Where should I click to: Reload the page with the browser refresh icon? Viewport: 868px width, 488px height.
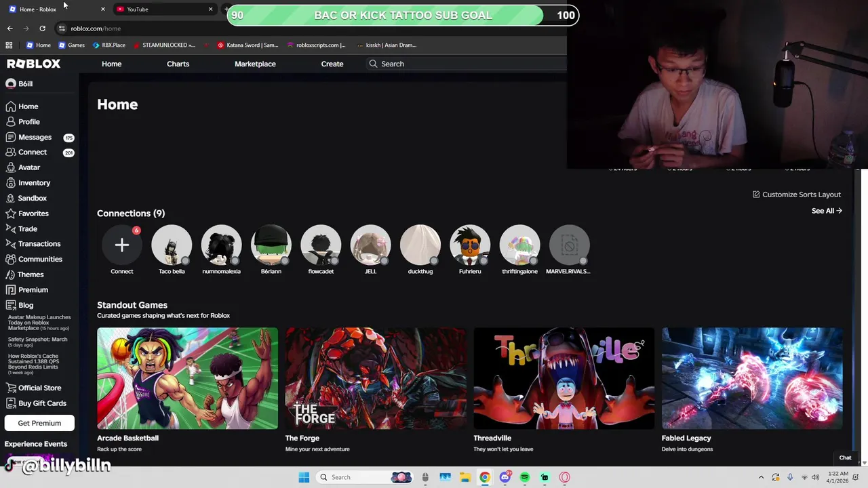pyautogui.click(x=42, y=28)
